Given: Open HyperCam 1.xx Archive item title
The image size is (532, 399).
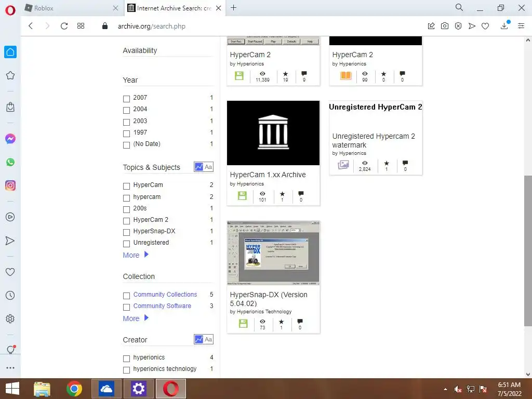Looking at the screenshot, I should [268, 175].
